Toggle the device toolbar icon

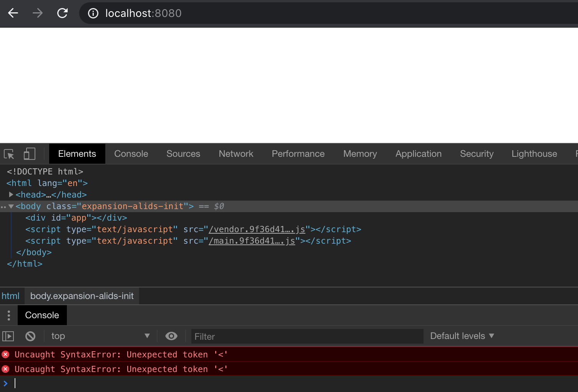pos(30,154)
